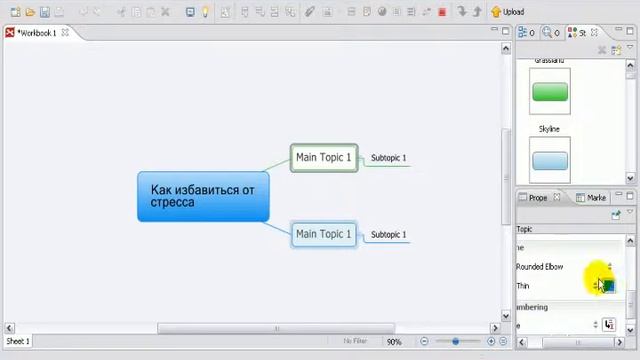The width and height of the screenshot is (640, 360).
Task: Click Properties panel scroll right arrow
Action: tap(620, 342)
